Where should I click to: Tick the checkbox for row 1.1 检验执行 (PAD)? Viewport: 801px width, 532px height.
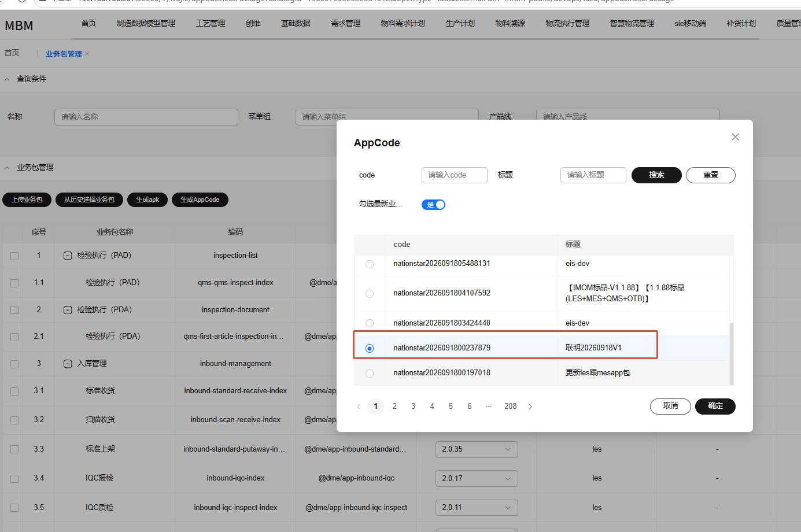click(x=14, y=283)
